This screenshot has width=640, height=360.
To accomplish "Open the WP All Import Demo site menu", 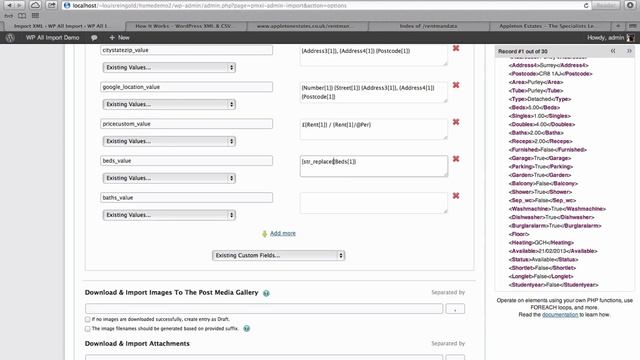I will [52, 38].
